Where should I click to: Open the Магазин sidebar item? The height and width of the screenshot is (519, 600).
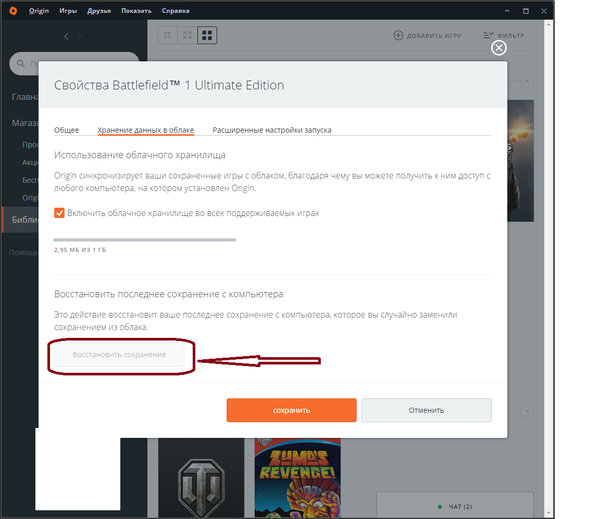pos(24,123)
